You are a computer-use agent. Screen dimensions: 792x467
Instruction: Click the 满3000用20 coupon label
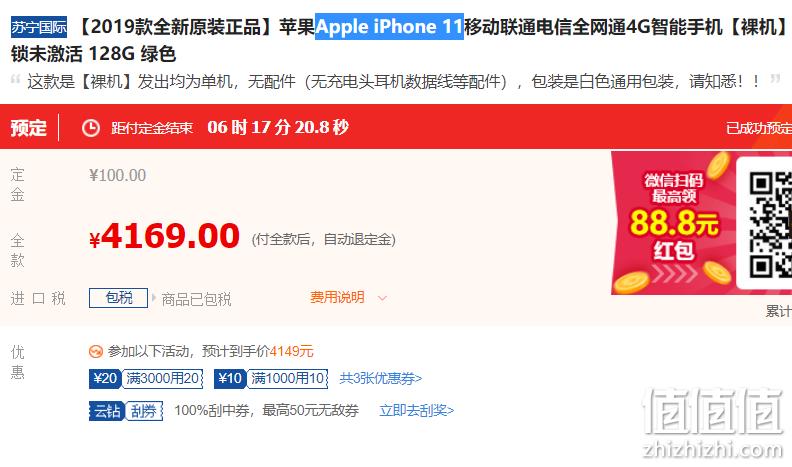[162, 378]
